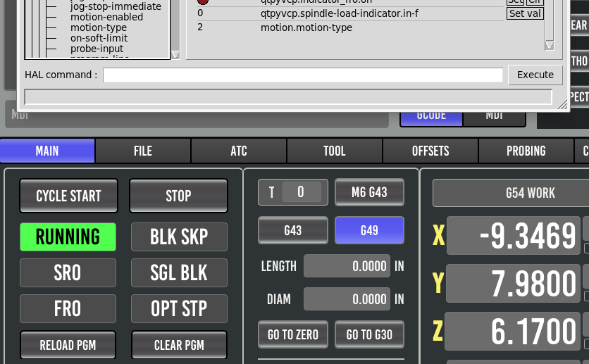Enable the FRO feed override button
Screen dimensions: 589x364
(68, 309)
